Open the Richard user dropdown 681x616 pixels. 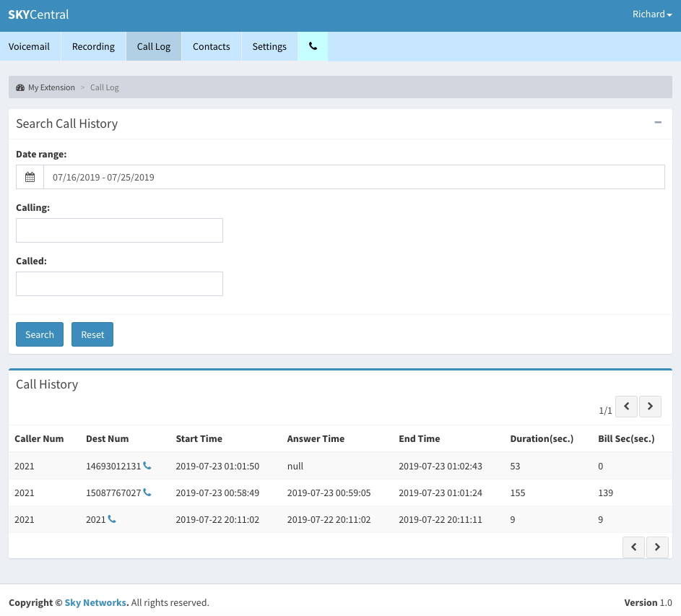click(x=652, y=14)
